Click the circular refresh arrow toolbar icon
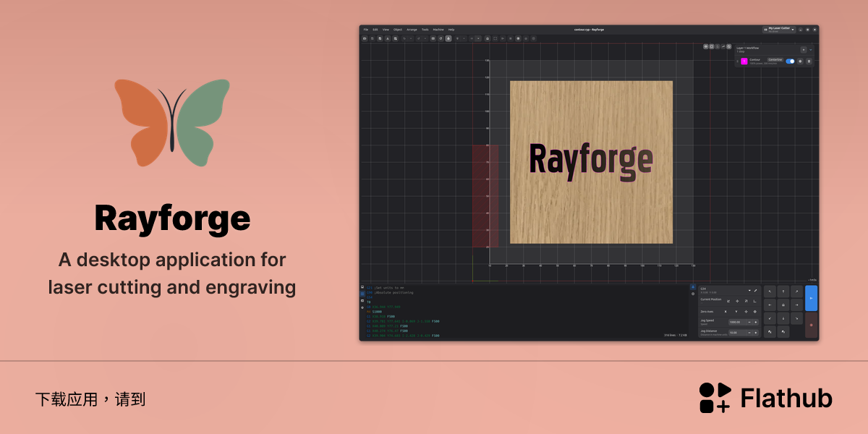 441,38
